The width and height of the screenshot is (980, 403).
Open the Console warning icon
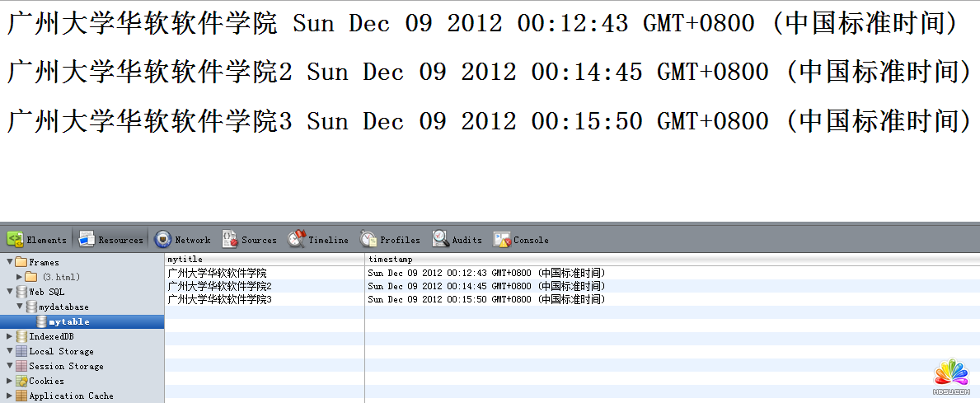[x=502, y=240]
